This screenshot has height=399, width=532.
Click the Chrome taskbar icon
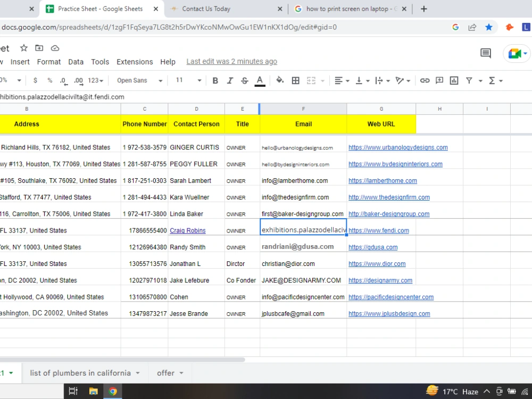click(113, 391)
